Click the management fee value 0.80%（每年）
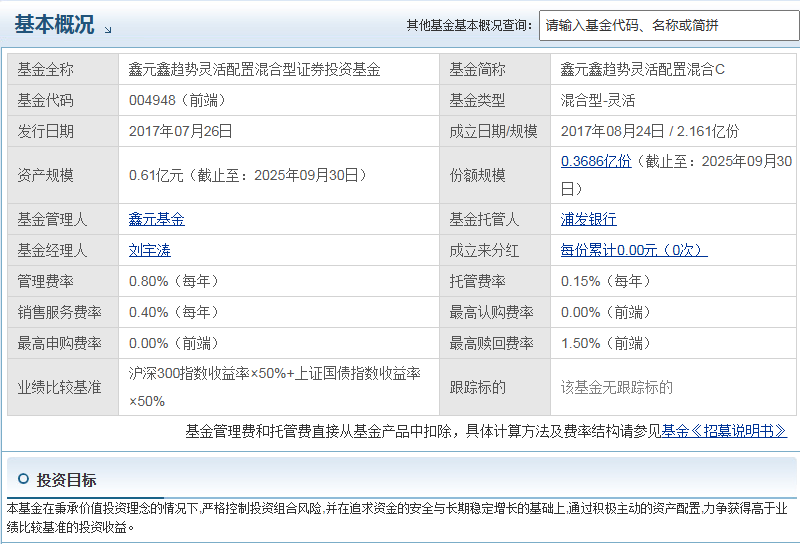Screen dimensions: 800x544 pyautogui.click(x=174, y=282)
